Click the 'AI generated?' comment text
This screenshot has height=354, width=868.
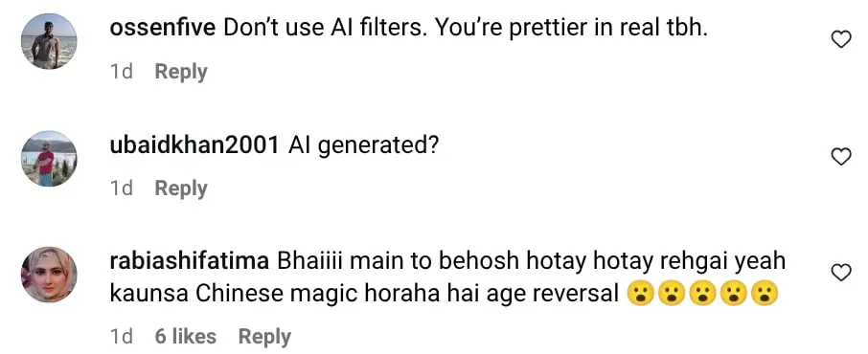pos(364,145)
